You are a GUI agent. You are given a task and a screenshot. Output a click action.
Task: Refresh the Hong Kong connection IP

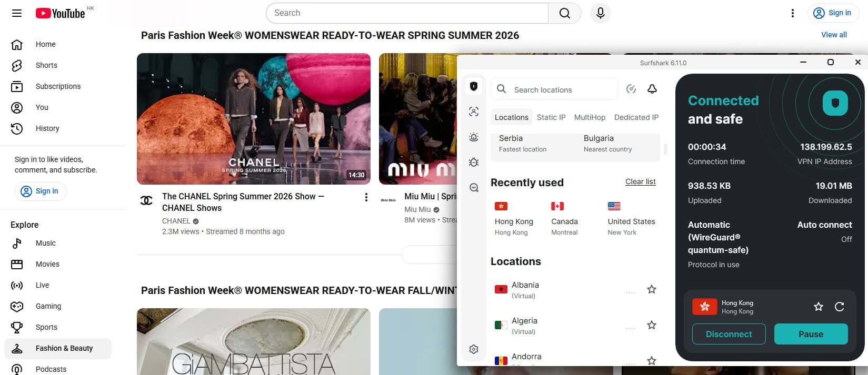pyautogui.click(x=839, y=307)
